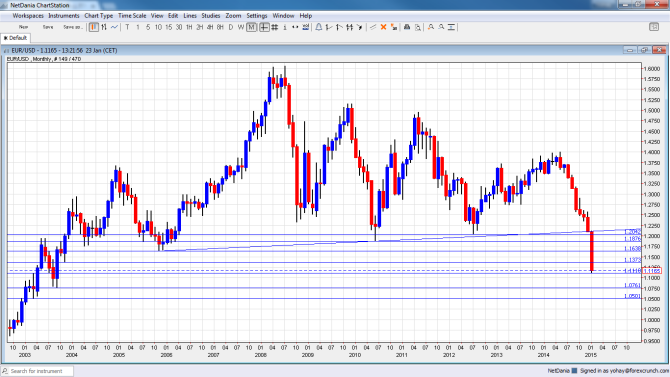This screenshot has width=670, height=377.
Task: Switch to weekly (W) time scale
Action: pos(241,27)
